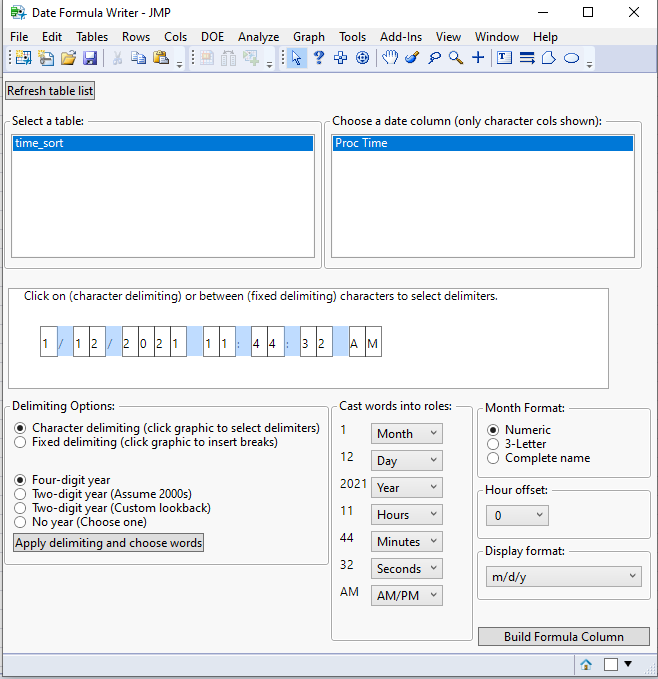Select time_sort in the table list
Screen dimensions: 658x679
[163, 143]
